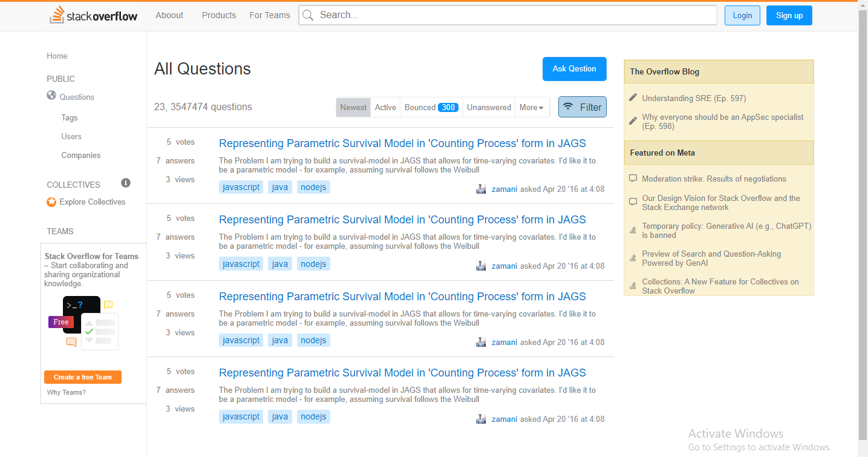Click the search magnifier icon

[308, 15]
